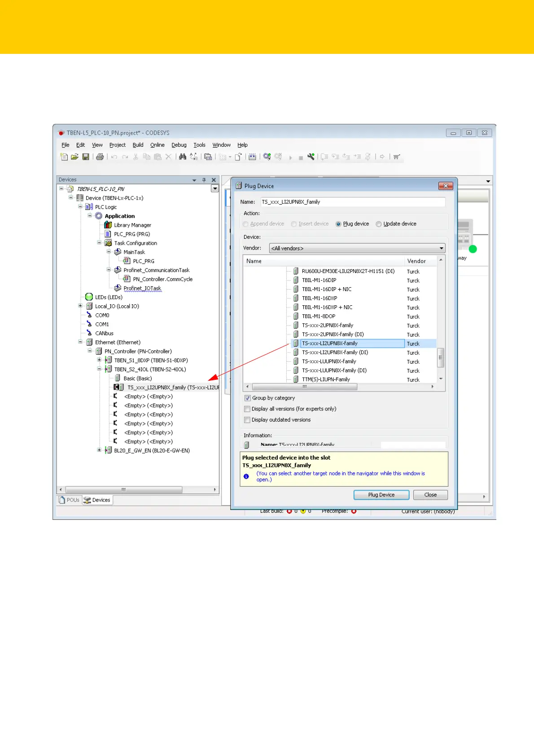
Task: Click the Name input field in dialog
Action: pos(353,202)
